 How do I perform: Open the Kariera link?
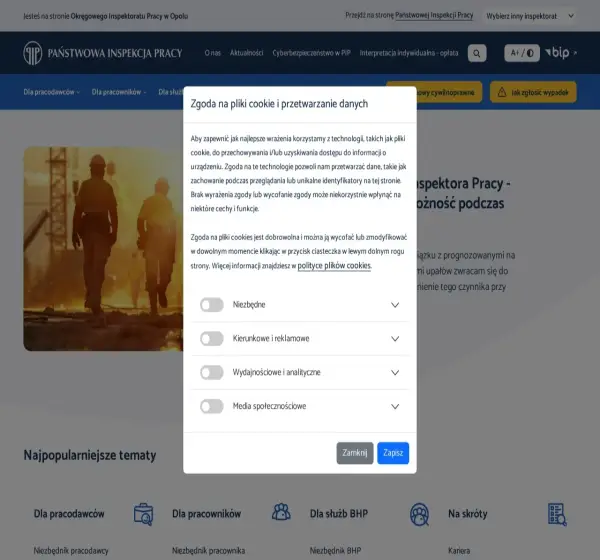[459, 551]
